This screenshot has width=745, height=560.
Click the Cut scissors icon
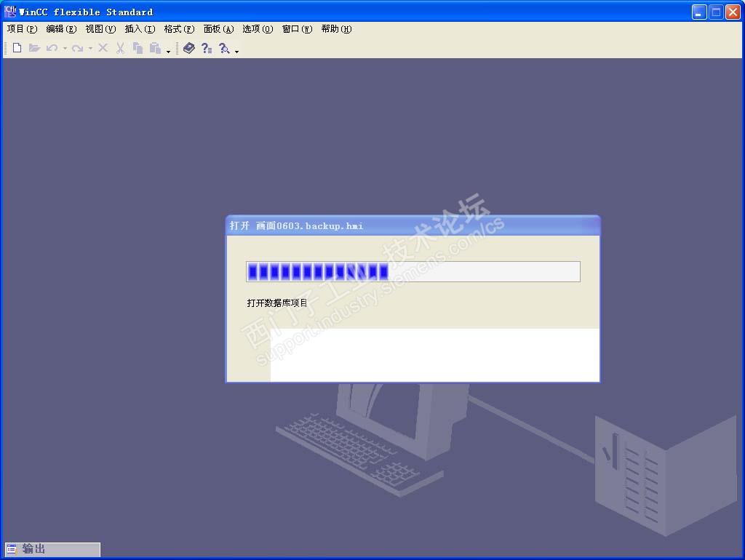point(121,48)
